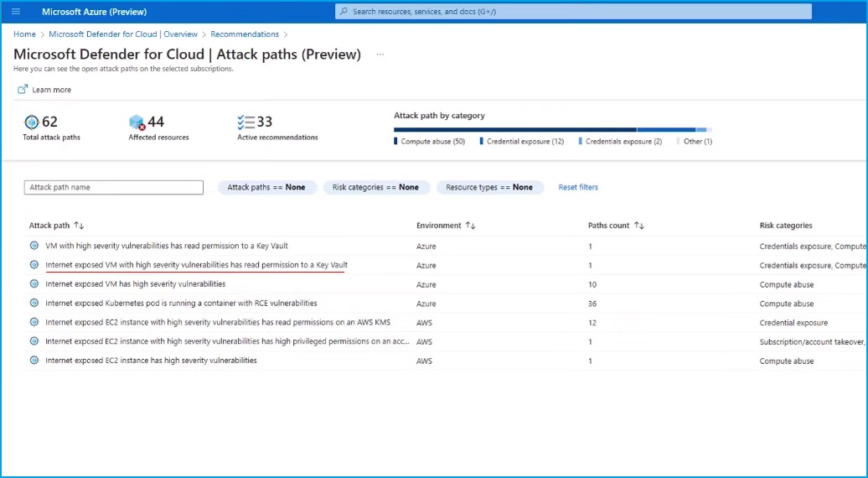This screenshot has width=868, height=478.
Task: Open the Azure hamburger portal menu
Action: coord(15,11)
